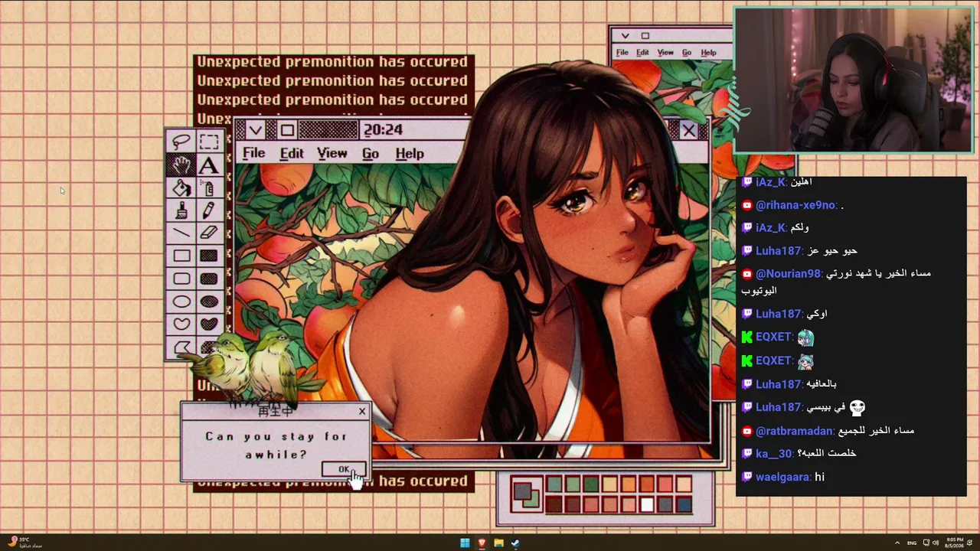Open Edit menu in the background window
980x551 pixels.
click(x=642, y=52)
